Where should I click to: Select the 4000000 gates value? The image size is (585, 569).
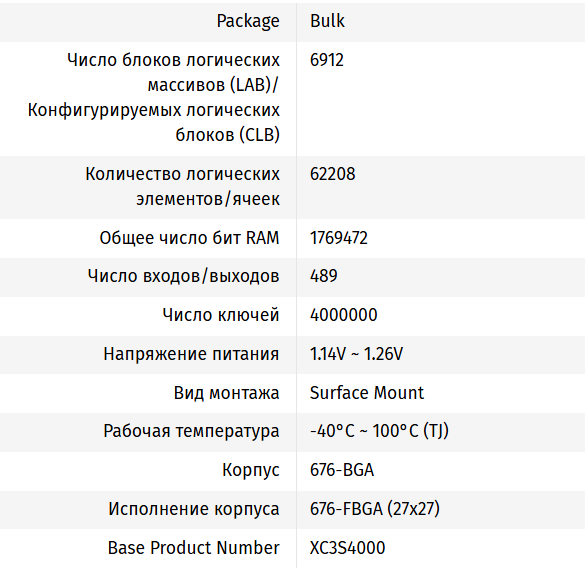[x=344, y=315]
